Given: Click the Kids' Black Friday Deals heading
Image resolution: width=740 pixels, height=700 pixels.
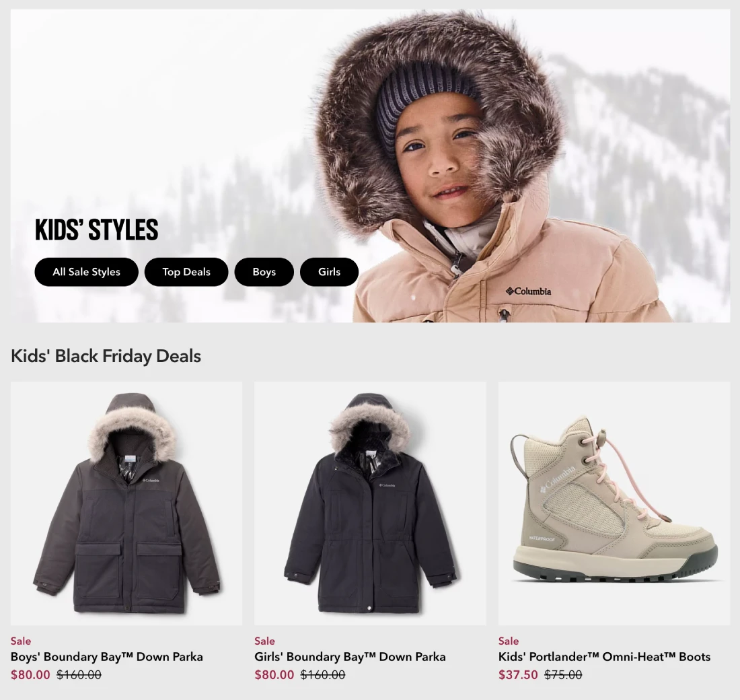Looking at the screenshot, I should pos(106,356).
